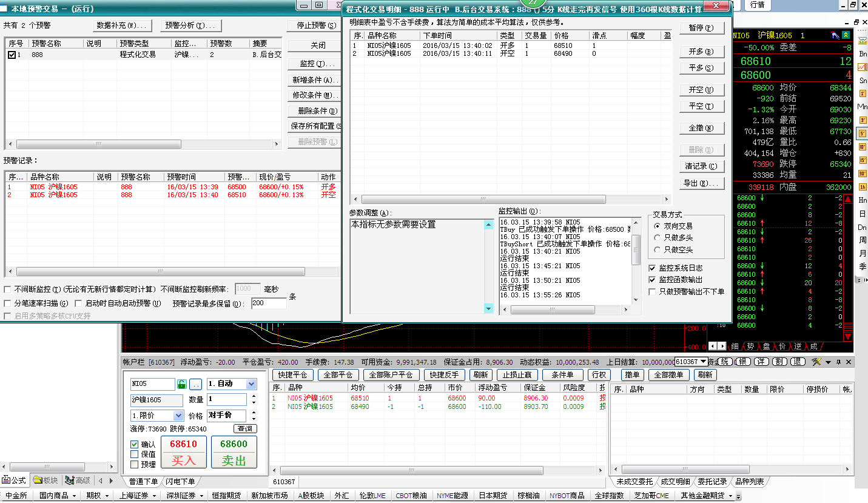Click the NI05 contract code input field
868x503 pixels.
click(152, 384)
